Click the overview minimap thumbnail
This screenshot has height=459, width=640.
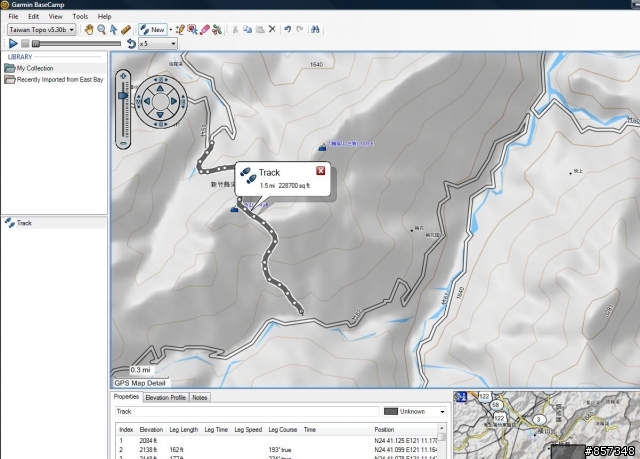point(547,425)
